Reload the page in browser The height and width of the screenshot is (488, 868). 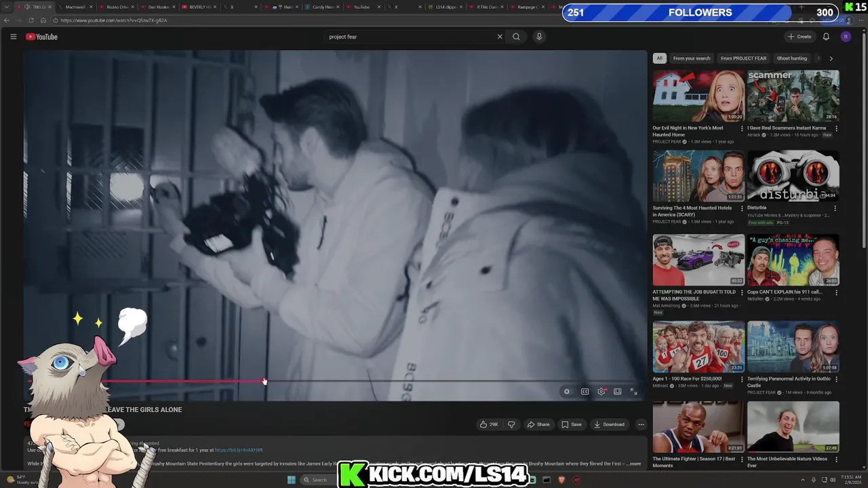[x=31, y=20]
